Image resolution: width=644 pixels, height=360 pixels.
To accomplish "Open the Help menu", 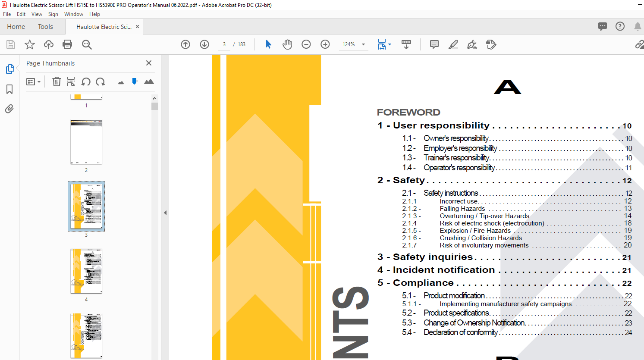I will point(94,14).
